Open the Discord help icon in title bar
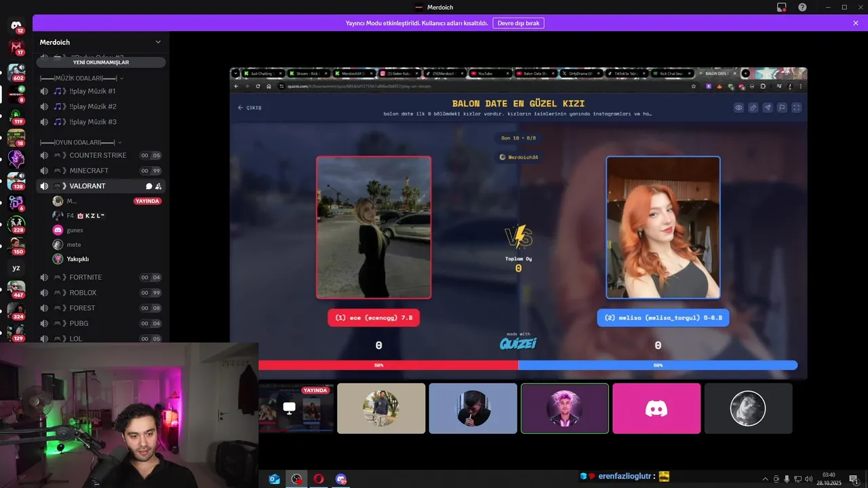 pos(802,7)
